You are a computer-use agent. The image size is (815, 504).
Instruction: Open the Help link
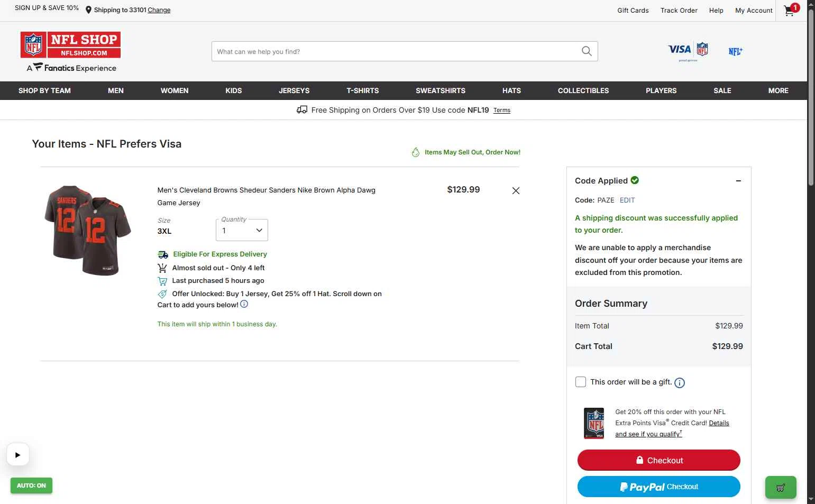pyautogui.click(x=716, y=10)
